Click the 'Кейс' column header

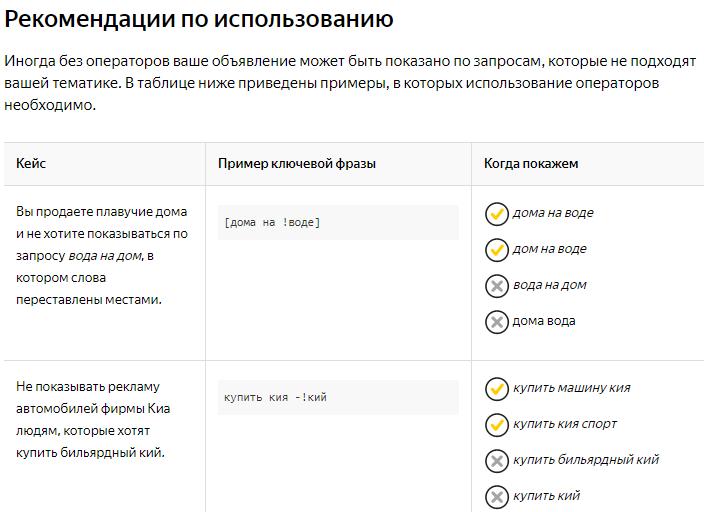tap(31, 164)
